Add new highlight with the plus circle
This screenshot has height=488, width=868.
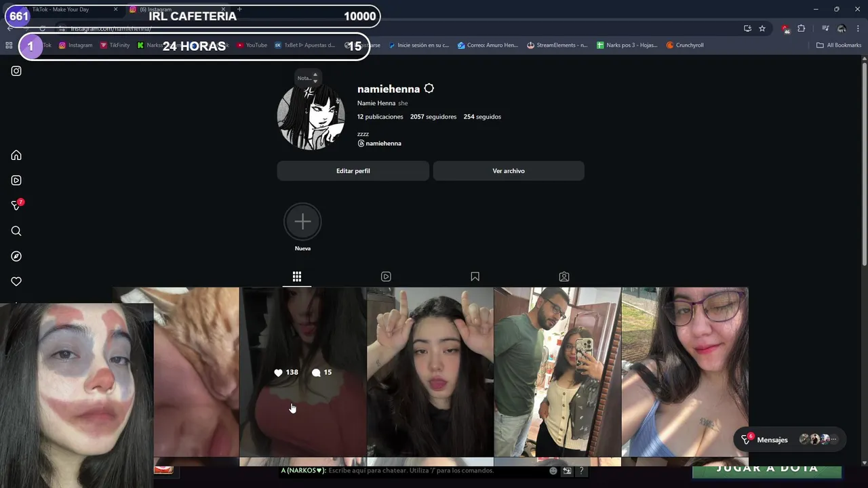pos(302,222)
